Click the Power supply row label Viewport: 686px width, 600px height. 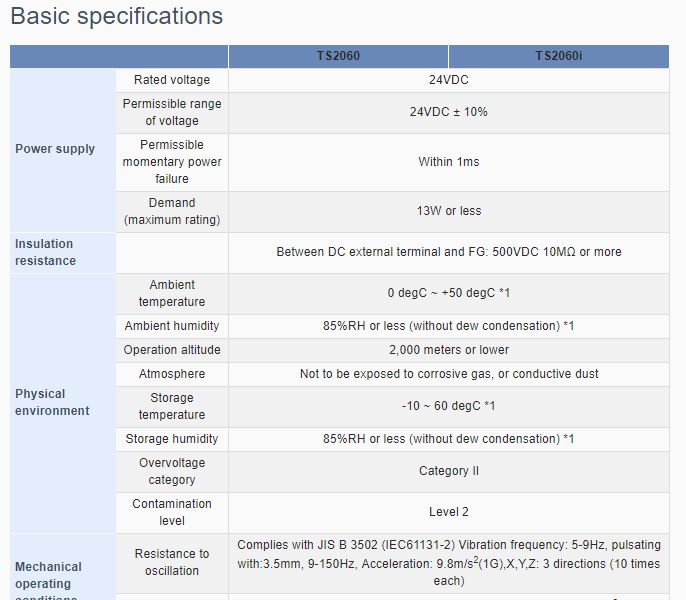[55, 149]
